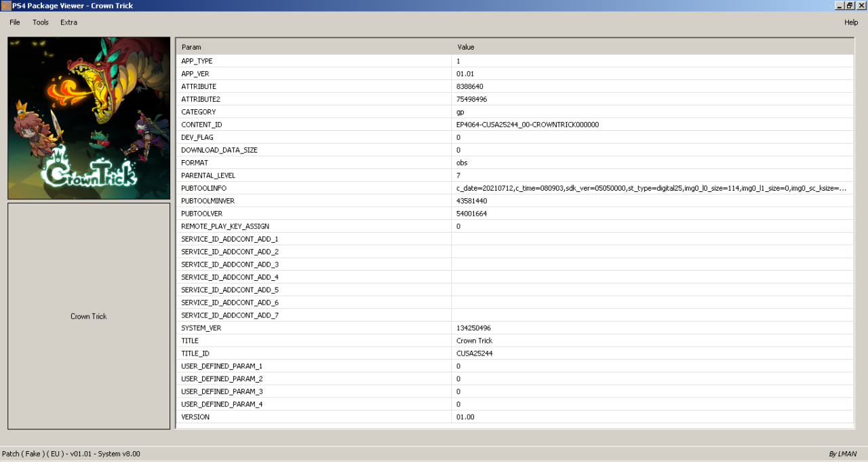Click the Crown Trick label in left panel
The image size is (868, 462).
coord(89,317)
